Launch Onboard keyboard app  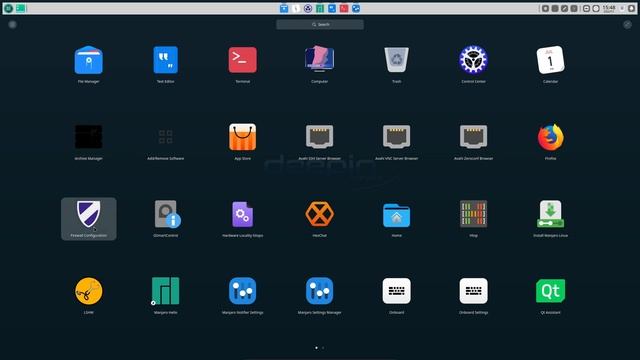pos(396,291)
